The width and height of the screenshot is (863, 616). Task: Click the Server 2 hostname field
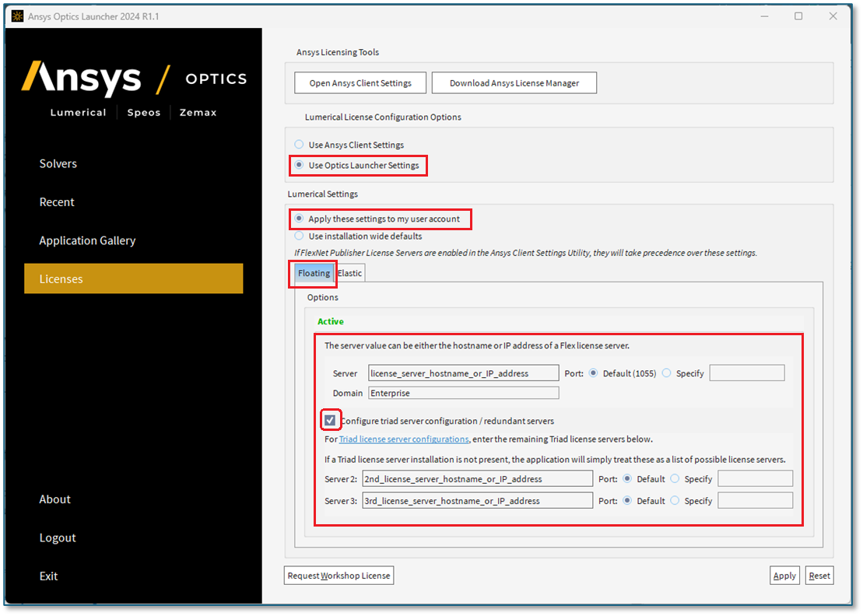coord(477,478)
